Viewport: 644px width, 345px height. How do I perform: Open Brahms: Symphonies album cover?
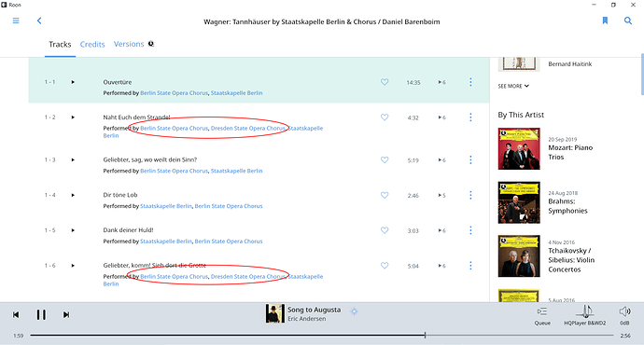(x=519, y=202)
